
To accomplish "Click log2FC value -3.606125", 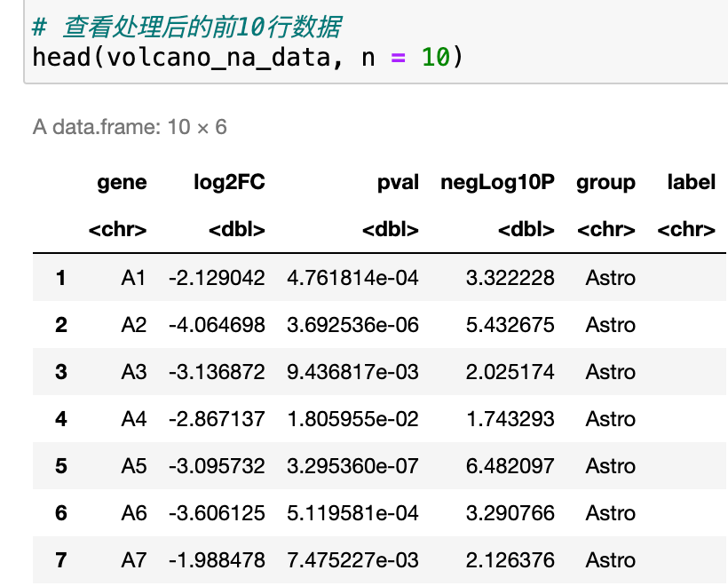I will click(217, 513).
